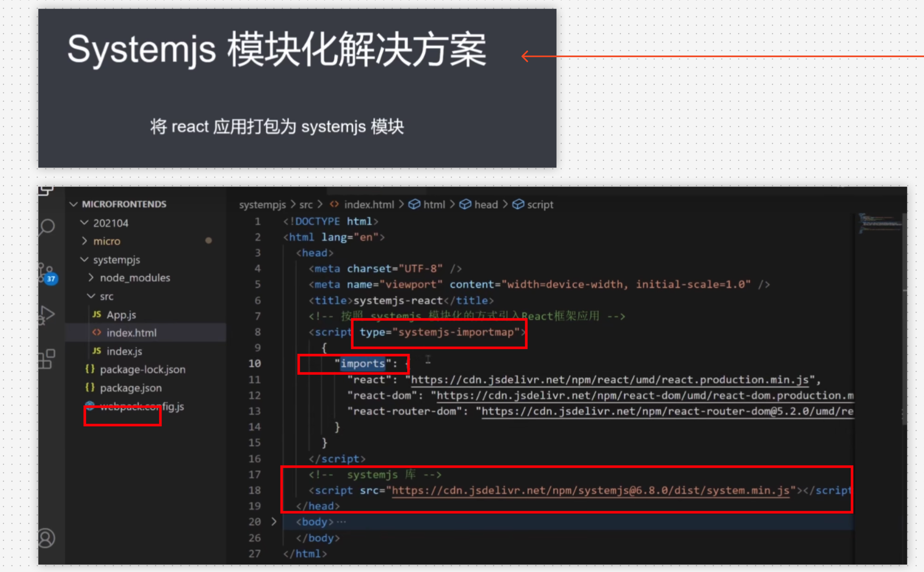Screen dimensions: 924x572
Task: Click the editor minimap preview
Action: point(880,223)
